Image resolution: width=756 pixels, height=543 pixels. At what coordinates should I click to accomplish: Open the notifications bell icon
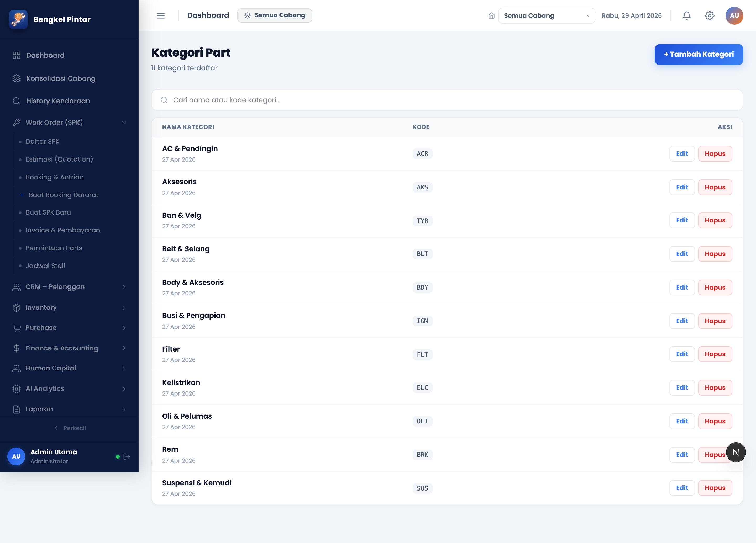pyautogui.click(x=686, y=16)
